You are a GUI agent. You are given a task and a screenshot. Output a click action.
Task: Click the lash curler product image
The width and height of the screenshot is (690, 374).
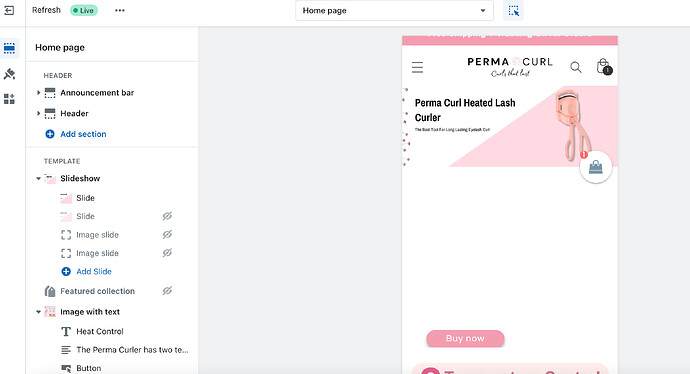coord(572,125)
